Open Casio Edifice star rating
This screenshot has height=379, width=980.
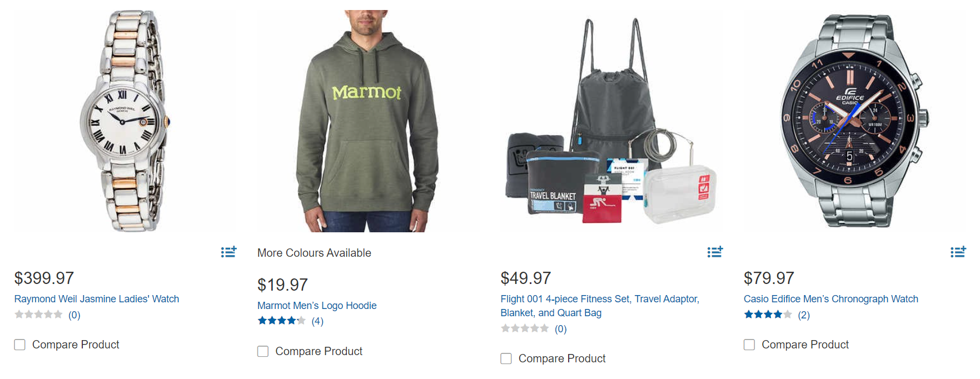(x=777, y=315)
